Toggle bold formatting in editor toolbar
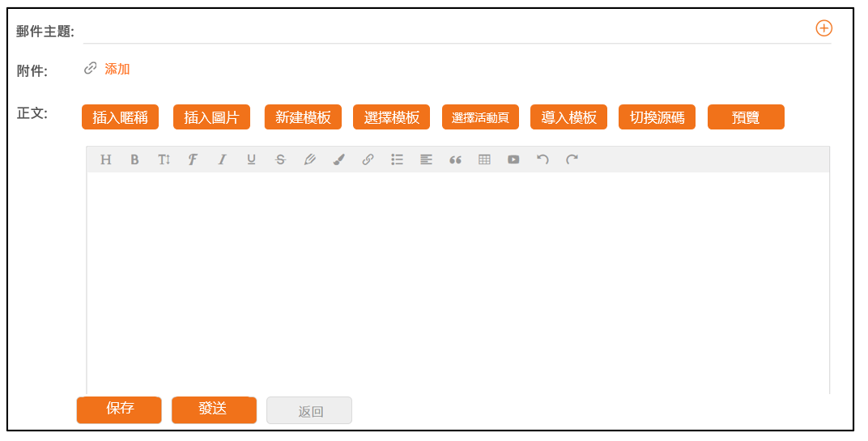This screenshot has width=868, height=441. point(134,159)
